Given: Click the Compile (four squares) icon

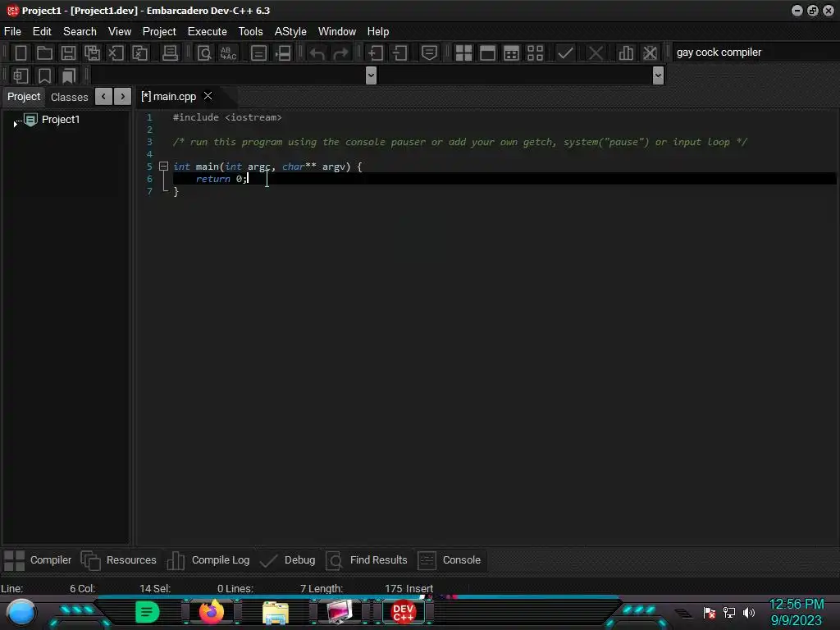Looking at the screenshot, I should [x=463, y=53].
